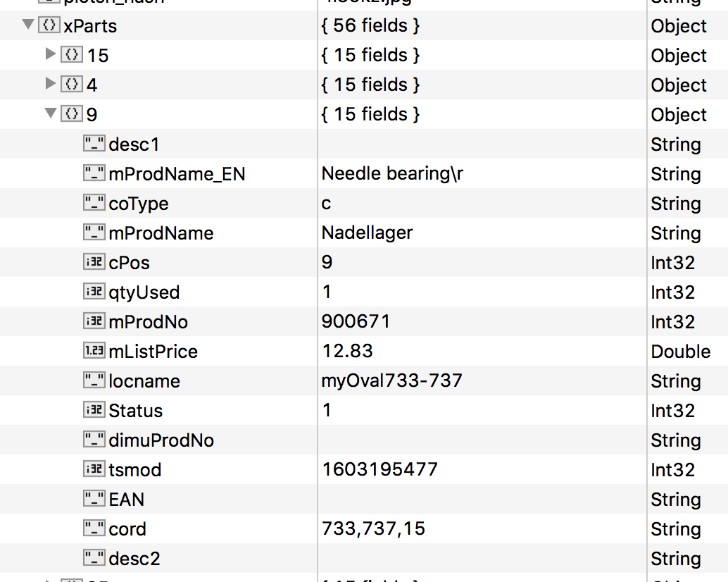Viewport: 728px width, 582px height.
Task: Expand the object node named 15
Action: click(x=50, y=54)
